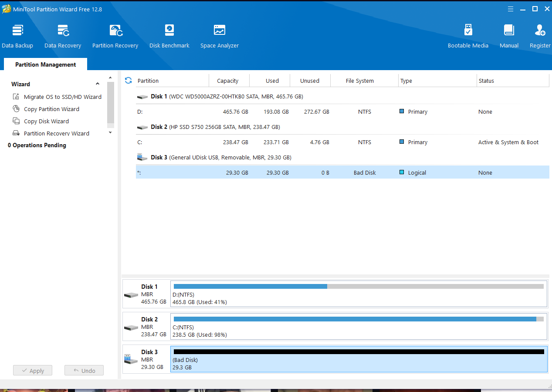This screenshot has width=552, height=392.
Task: Click the Copy Disk Wizard icon
Action: (x=16, y=121)
